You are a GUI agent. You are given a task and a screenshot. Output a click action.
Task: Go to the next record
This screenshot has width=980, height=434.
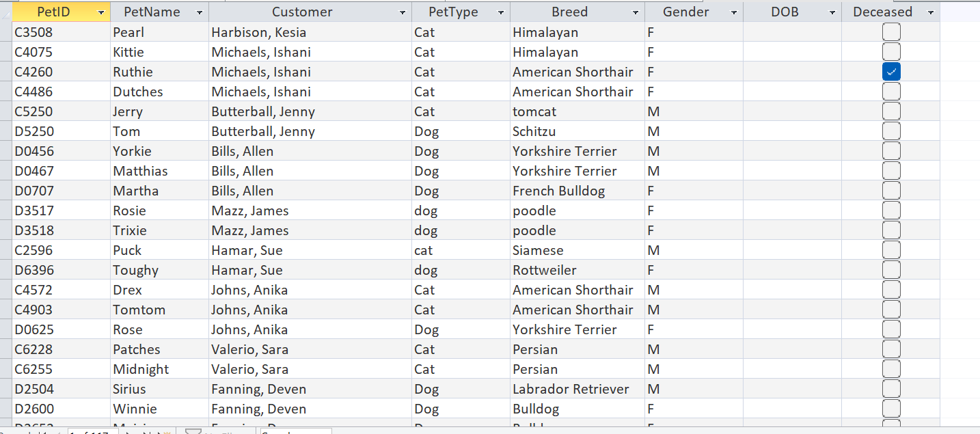[126, 431]
